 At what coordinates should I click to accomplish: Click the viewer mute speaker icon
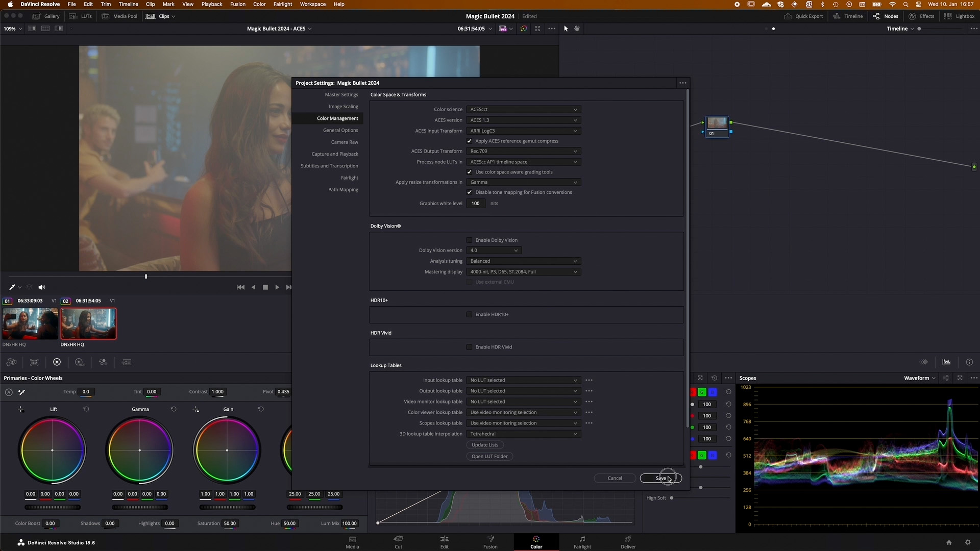coord(42,287)
